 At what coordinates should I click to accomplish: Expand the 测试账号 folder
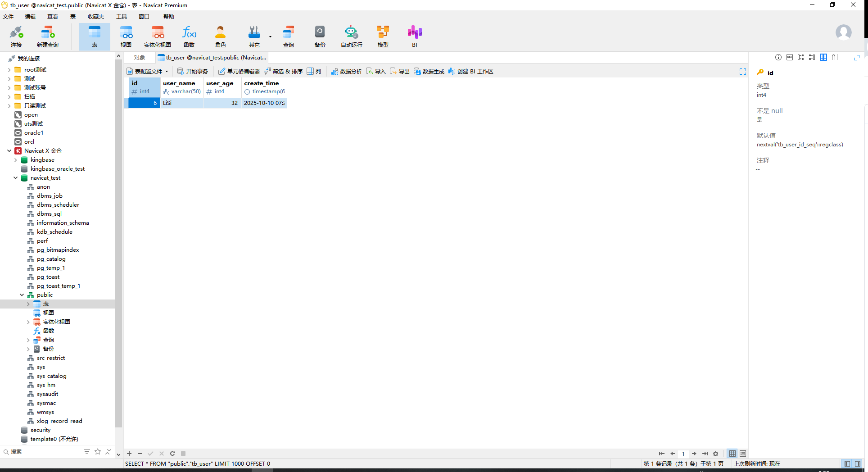pos(9,88)
